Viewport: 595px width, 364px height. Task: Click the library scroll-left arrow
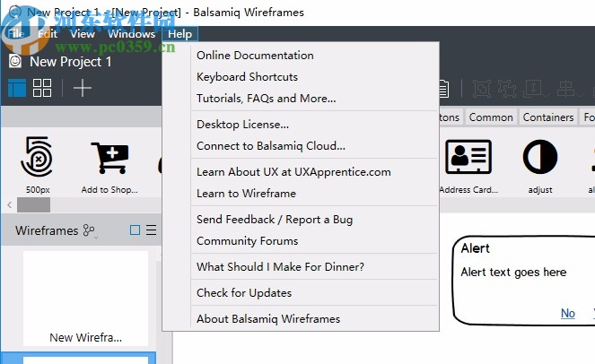point(10,205)
